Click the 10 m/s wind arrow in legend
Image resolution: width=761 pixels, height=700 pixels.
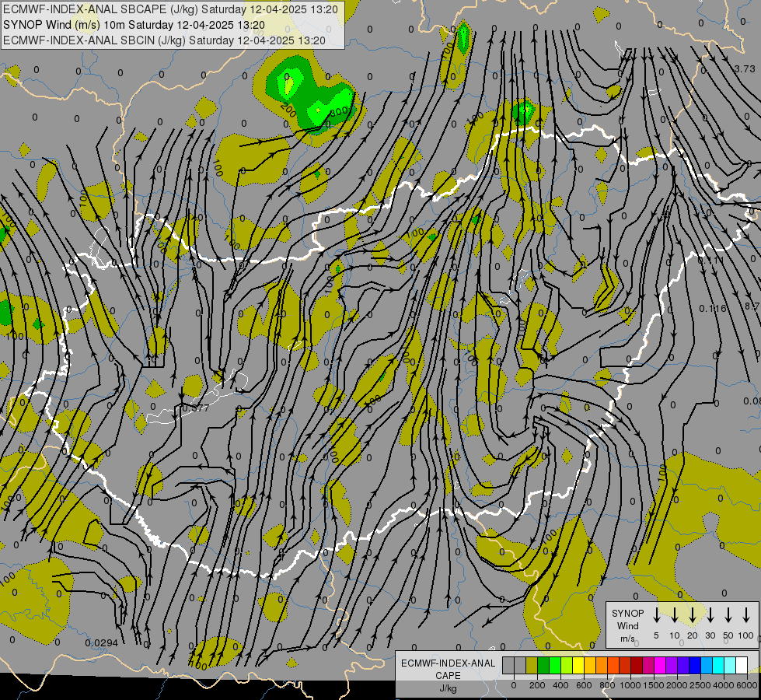pyautogui.click(x=674, y=615)
